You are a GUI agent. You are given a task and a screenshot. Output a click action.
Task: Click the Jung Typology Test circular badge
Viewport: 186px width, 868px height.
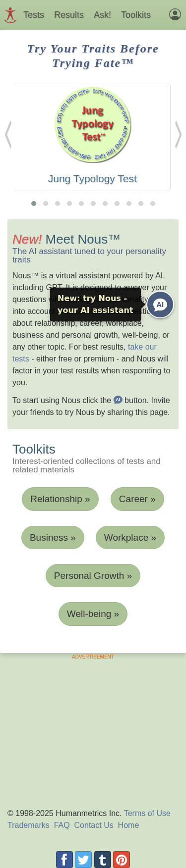(93, 124)
